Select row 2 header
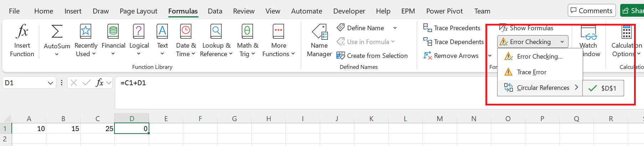 (5, 139)
